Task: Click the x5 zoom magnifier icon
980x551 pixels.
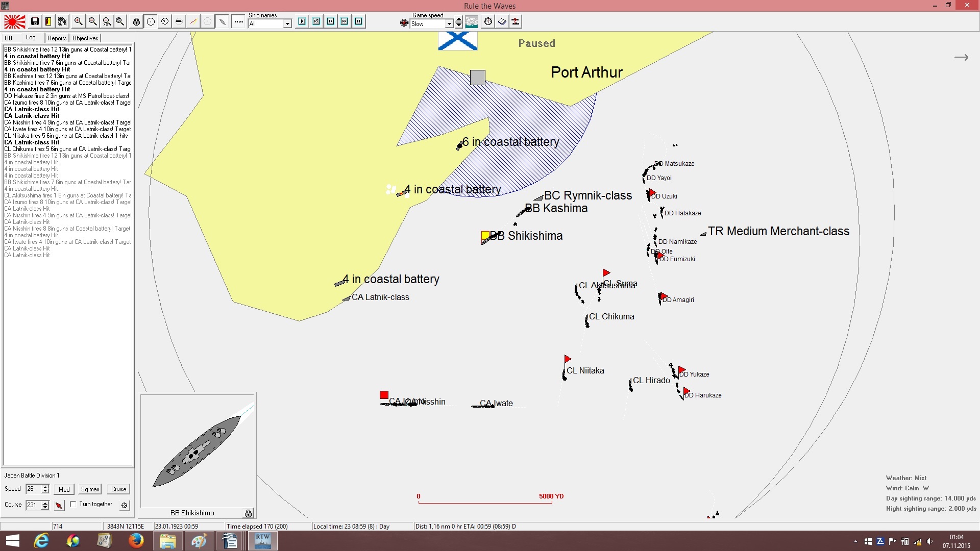Action: (x=106, y=21)
